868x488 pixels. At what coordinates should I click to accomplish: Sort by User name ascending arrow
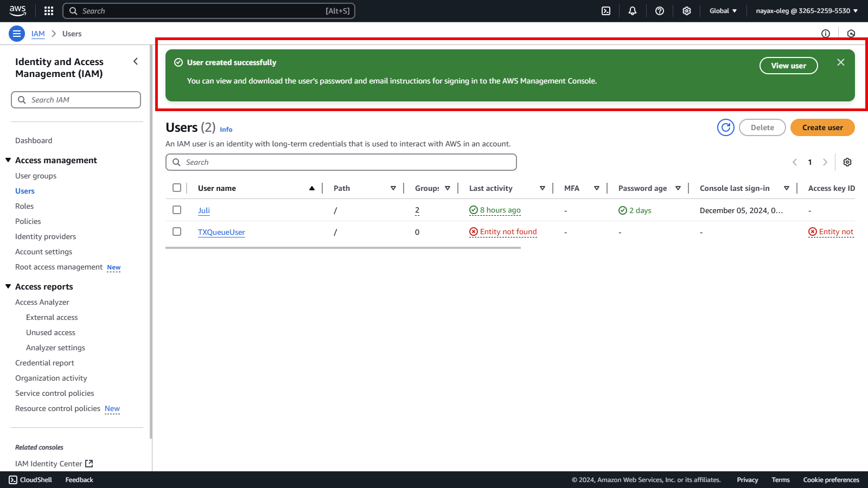click(x=312, y=188)
